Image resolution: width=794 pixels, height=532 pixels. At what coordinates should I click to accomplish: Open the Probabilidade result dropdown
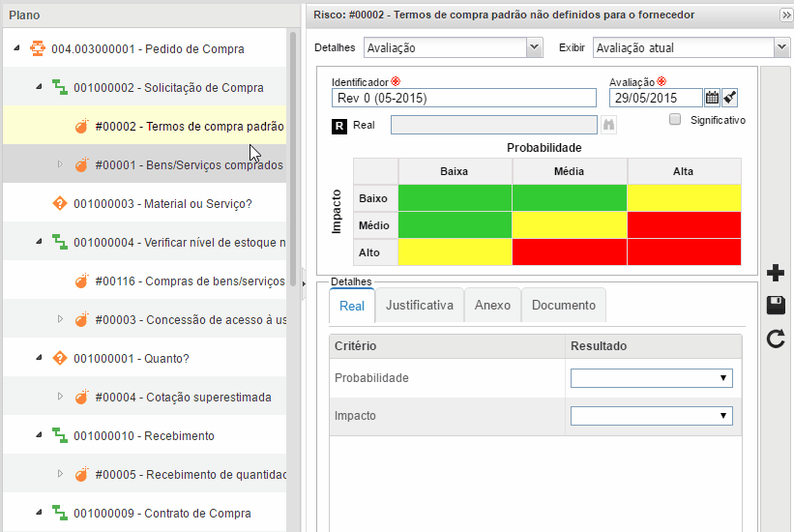click(651, 378)
